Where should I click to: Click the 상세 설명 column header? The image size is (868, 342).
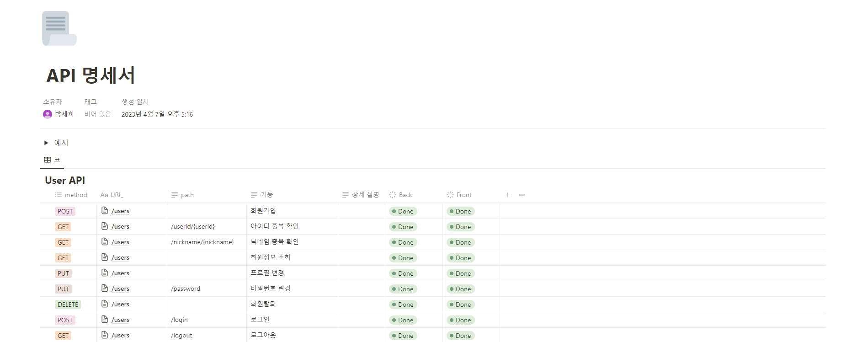361,195
